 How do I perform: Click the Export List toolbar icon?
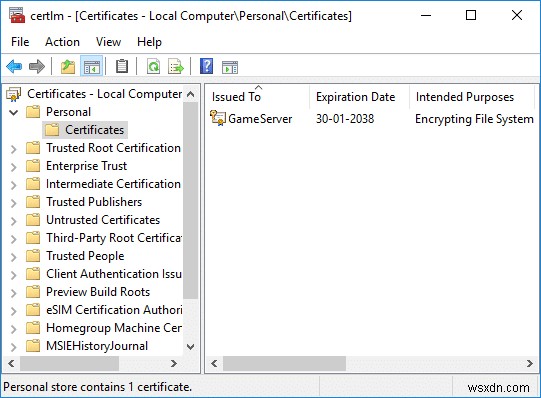(x=176, y=66)
